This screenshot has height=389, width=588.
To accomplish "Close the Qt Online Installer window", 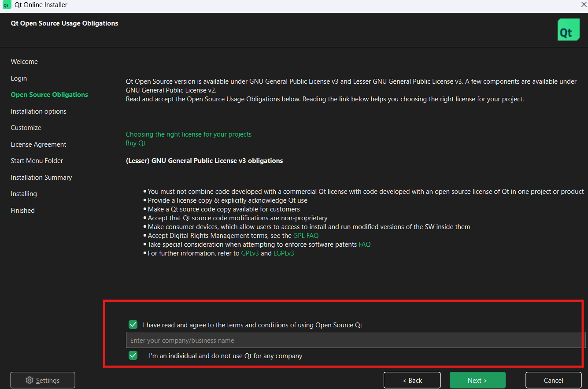I will tap(584, 4).
